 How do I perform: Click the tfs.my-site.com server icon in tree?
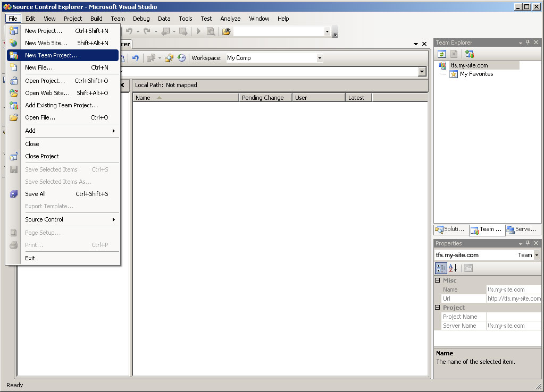point(442,65)
